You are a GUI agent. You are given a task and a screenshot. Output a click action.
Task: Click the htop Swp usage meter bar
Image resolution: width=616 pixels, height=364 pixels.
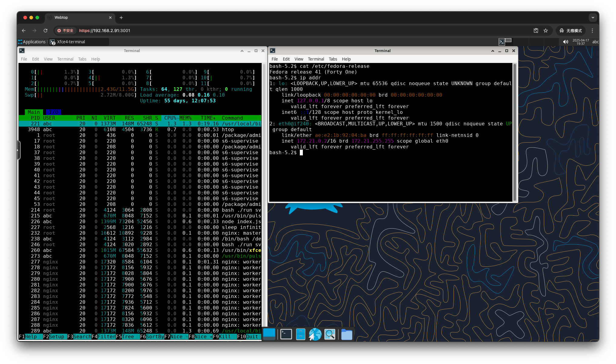81,95
